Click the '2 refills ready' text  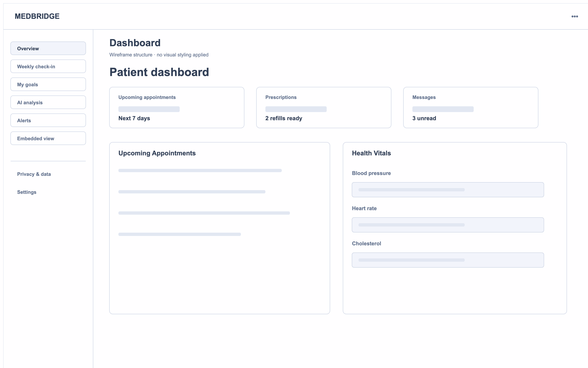[x=284, y=118]
